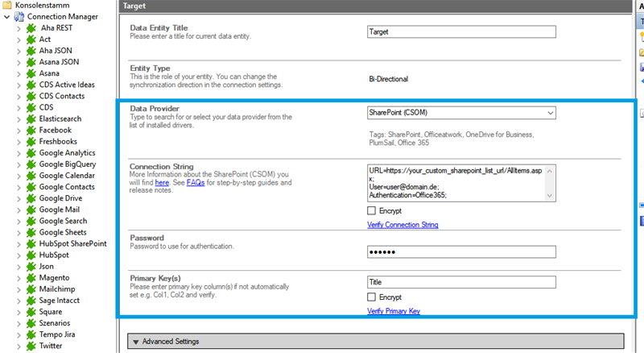Click the green puzzle icon beside Facebook
644x353 pixels.
tap(31, 130)
